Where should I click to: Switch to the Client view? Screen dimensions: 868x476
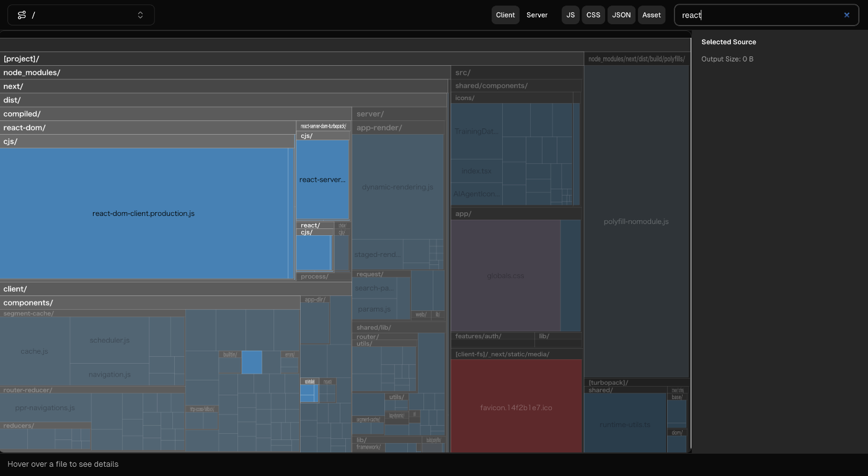[505, 15]
